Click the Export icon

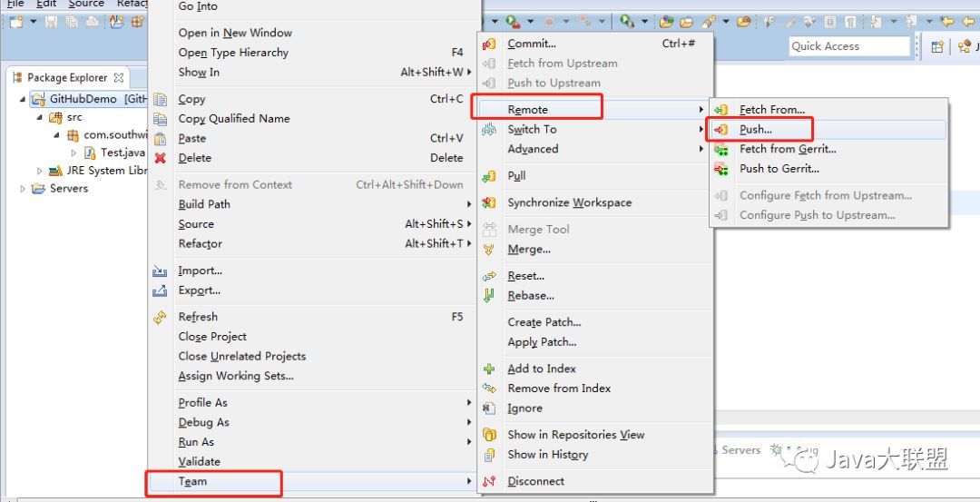(x=160, y=290)
